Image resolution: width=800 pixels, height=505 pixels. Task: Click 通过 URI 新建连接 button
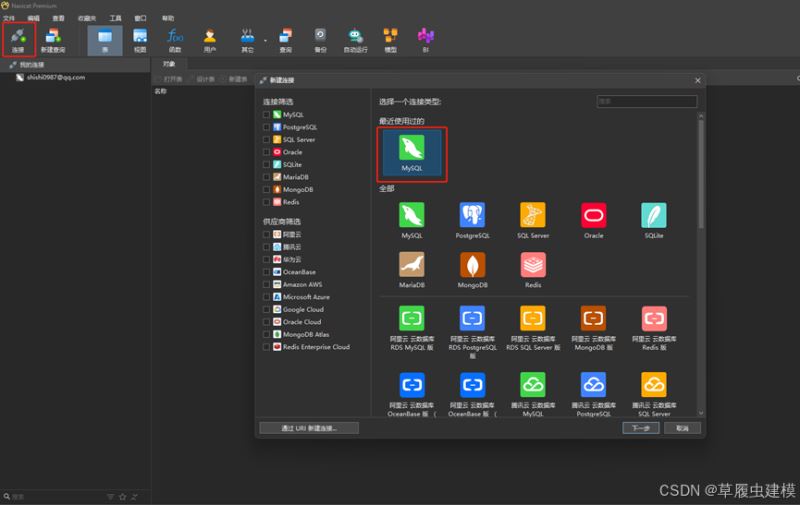[x=309, y=428]
